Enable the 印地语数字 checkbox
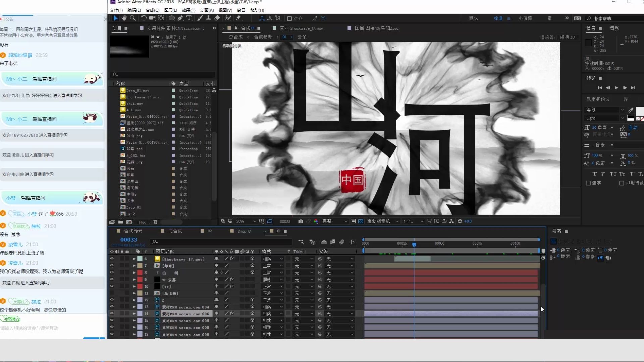 click(622, 183)
